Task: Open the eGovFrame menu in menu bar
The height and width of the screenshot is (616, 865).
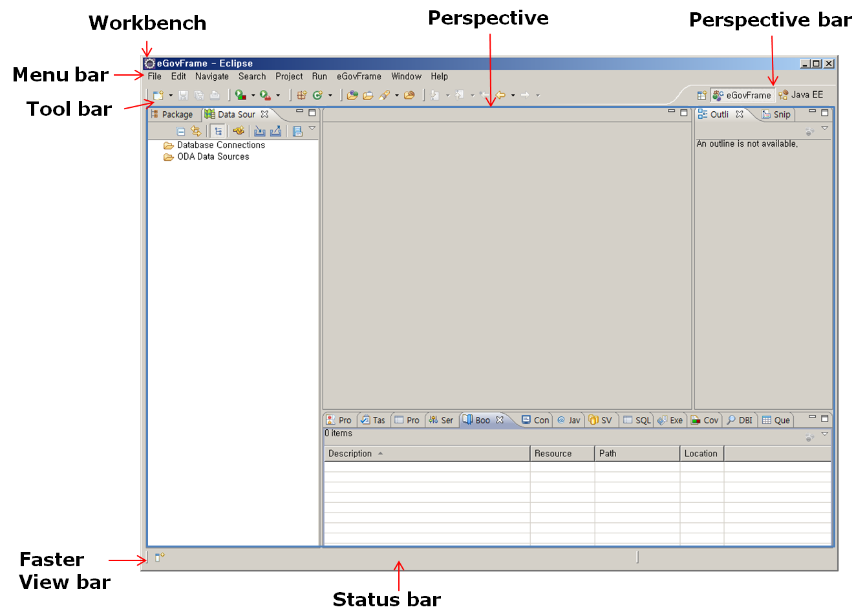Action: click(x=359, y=76)
